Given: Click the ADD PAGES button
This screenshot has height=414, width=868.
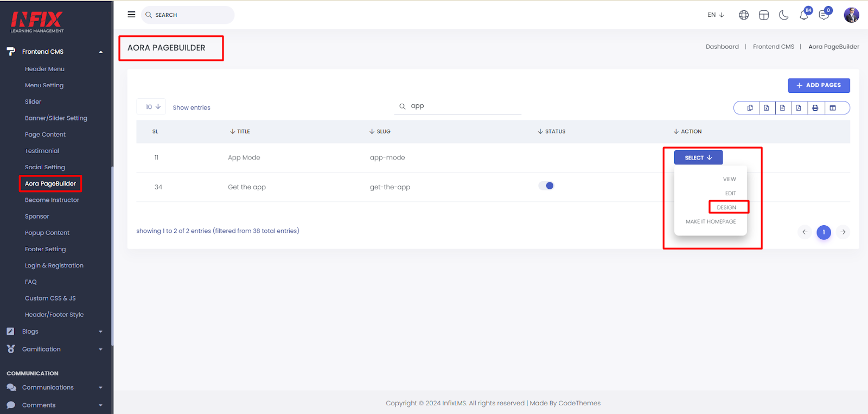Looking at the screenshot, I should 819,85.
